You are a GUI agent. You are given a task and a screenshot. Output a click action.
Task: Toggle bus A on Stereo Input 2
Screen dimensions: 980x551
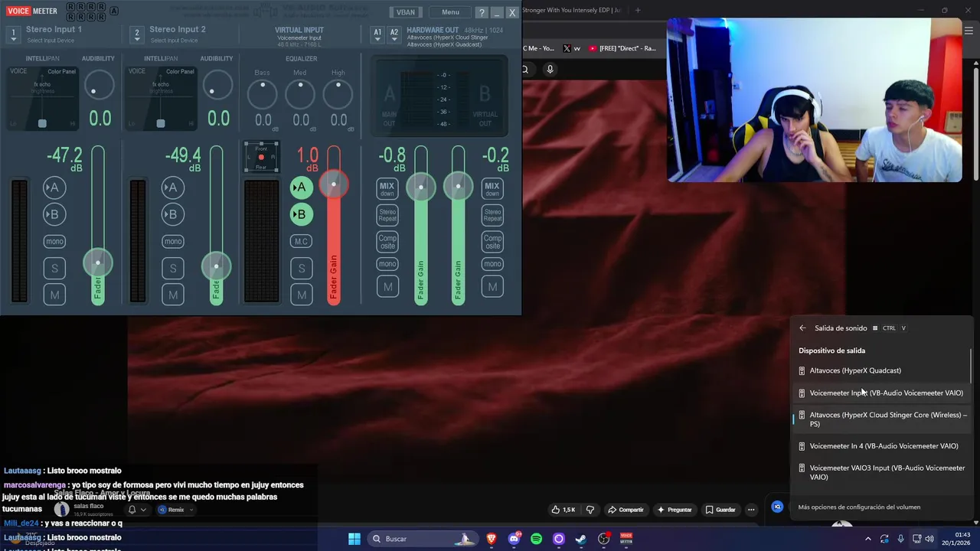coord(173,187)
